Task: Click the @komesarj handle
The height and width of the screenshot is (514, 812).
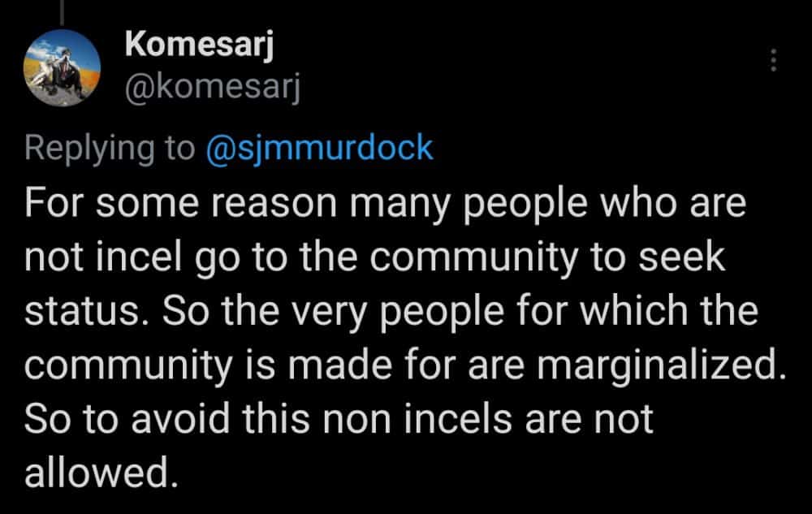Action: [x=212, y=88]
